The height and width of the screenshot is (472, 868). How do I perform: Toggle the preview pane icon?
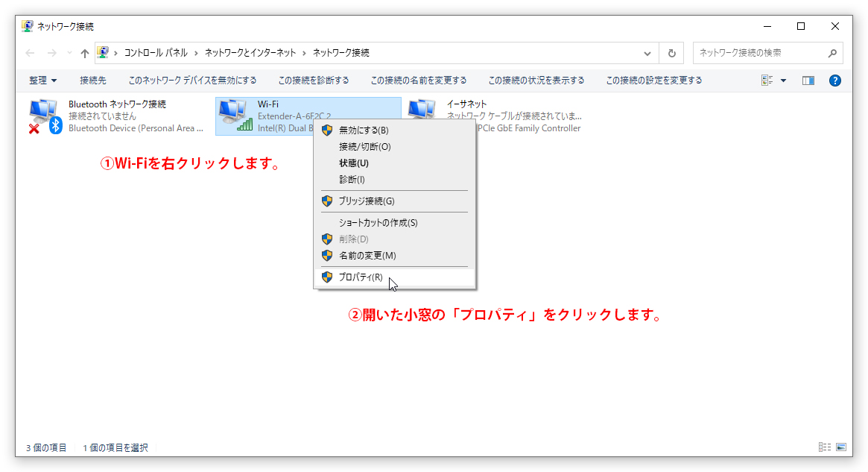(x=808, y=81)
